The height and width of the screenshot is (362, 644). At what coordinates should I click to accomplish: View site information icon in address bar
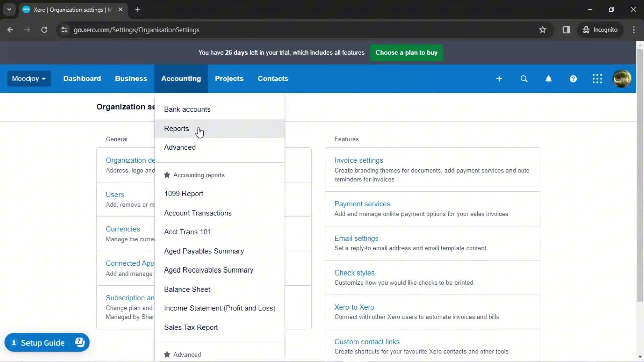tap(64, 30)
